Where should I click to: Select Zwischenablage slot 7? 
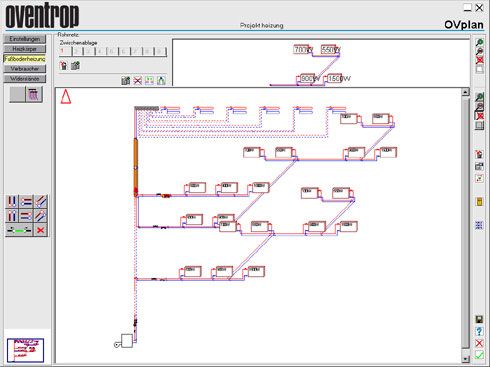137,51
